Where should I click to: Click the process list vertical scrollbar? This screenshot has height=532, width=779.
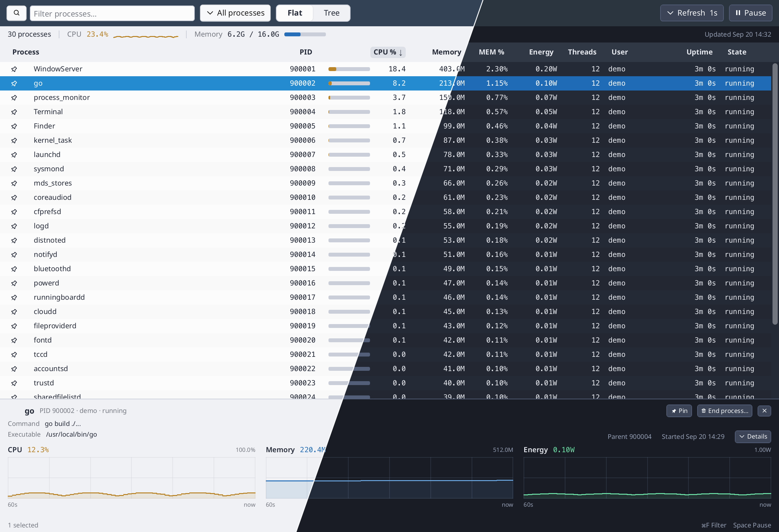point(775,194)
